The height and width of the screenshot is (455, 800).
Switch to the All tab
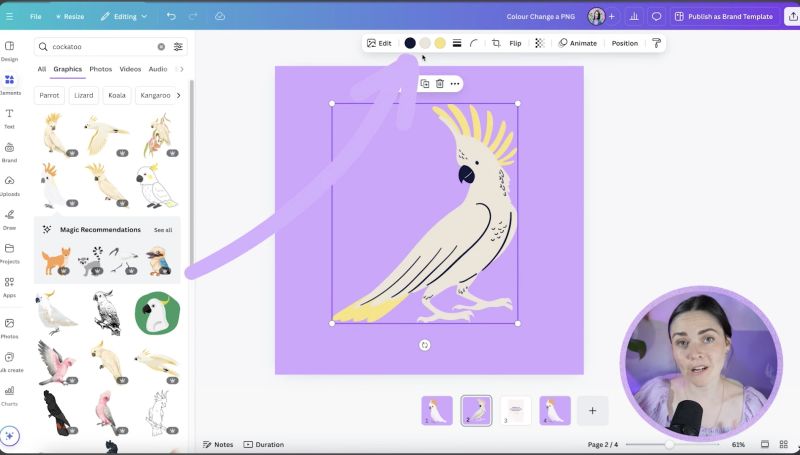coord(42,69)
